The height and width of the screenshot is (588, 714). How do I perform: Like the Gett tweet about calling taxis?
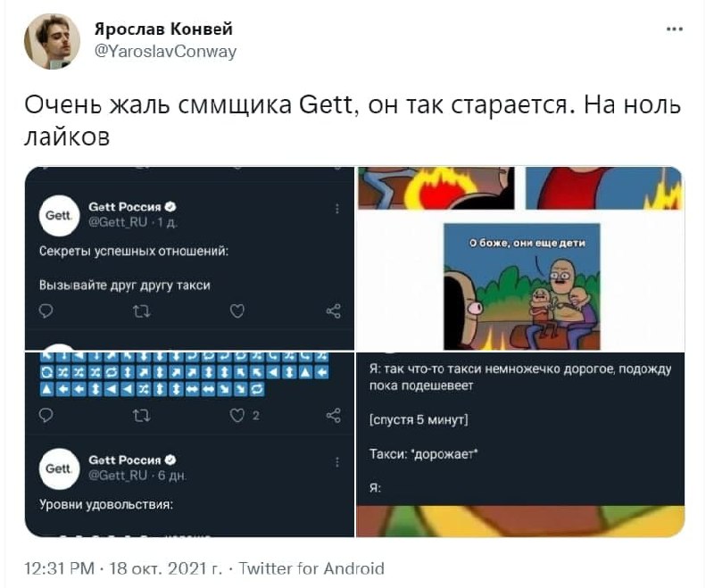pos(237,311)
